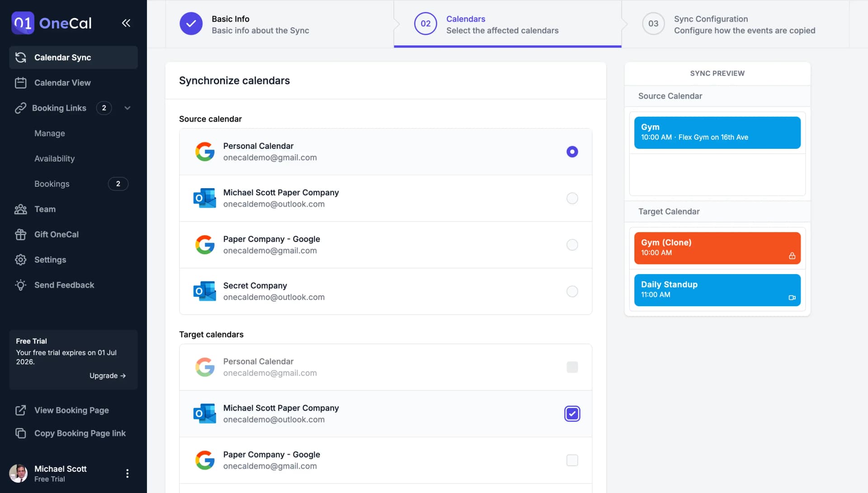Select Michael Scott Paper Company as source
Screen dimensions: 868x493
point(572,199)
